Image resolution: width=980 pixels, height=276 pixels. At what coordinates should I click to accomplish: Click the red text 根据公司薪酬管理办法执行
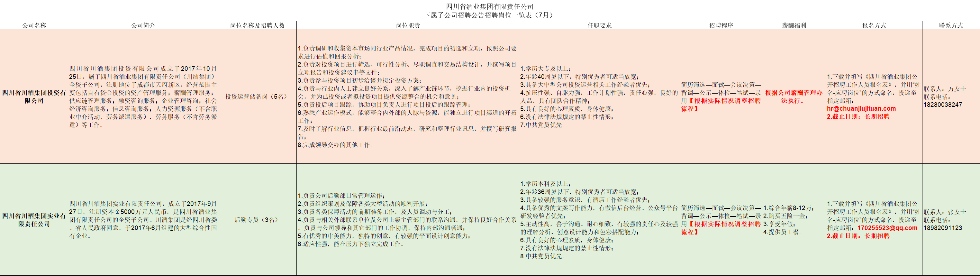(794, 97)
